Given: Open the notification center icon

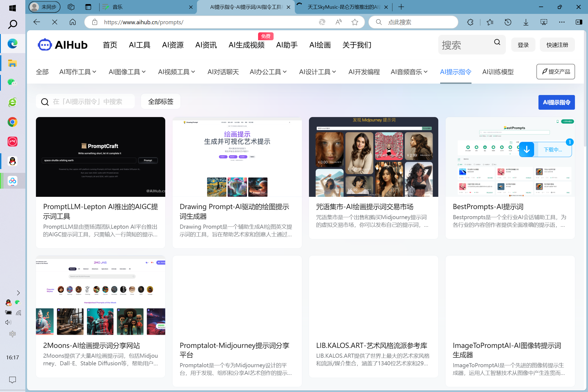Looking at the screenshot, I should pos(13,380).
